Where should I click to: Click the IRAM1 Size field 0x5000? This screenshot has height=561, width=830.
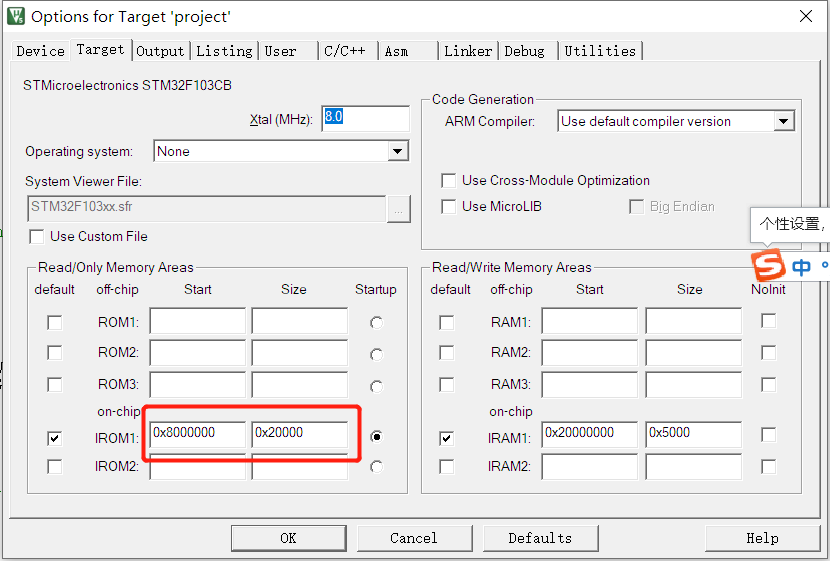[x=693, y=434]
